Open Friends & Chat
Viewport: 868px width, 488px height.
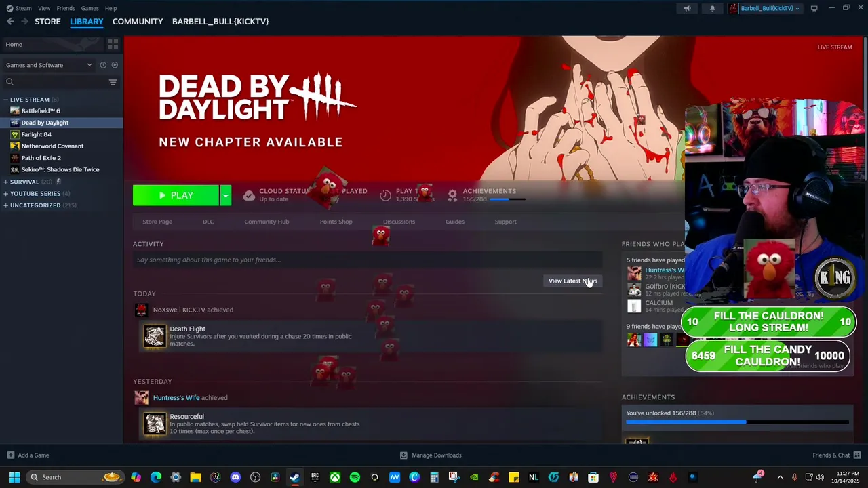(x=836, y=455)
